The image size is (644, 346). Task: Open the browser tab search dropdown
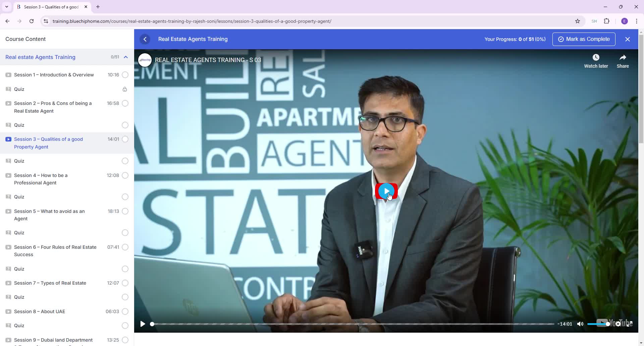coord(6,7)
